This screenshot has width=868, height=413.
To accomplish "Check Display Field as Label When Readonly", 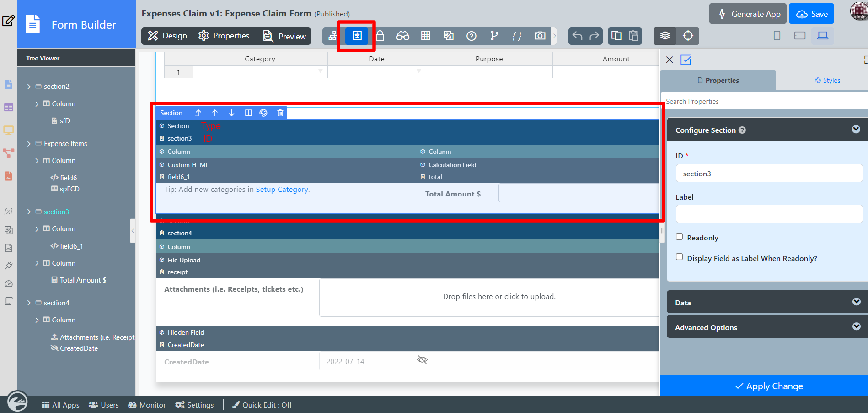I will tap(680, 257).
